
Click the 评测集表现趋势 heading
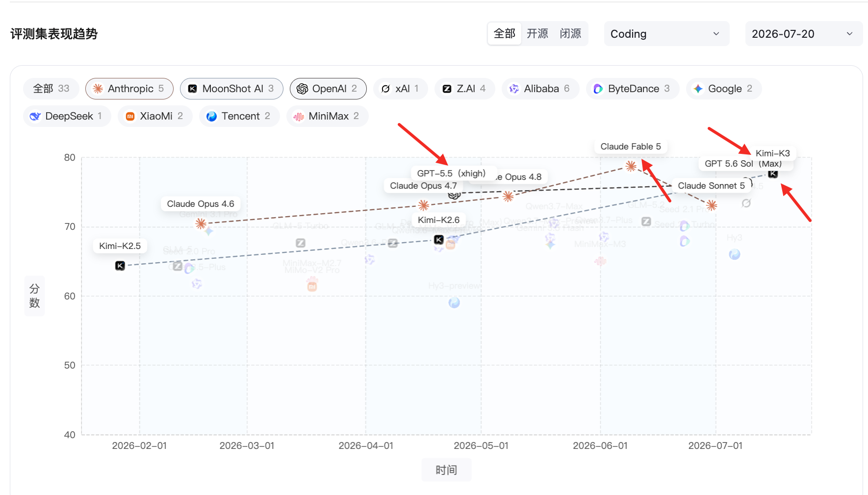tap(54, 34)
